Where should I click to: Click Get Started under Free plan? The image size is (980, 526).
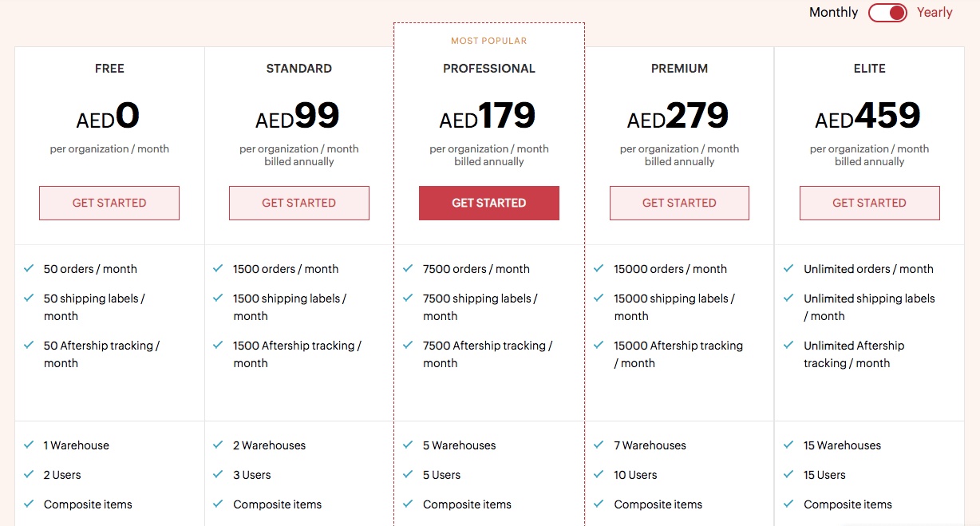click(x=109, y=203)
